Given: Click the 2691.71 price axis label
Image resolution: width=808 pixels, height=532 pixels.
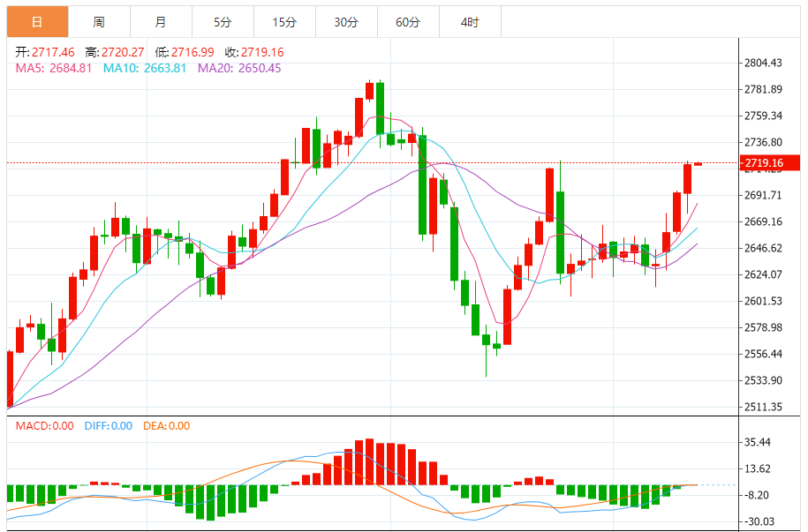Looking at the screenshot, I should click(x=763, y=195).
